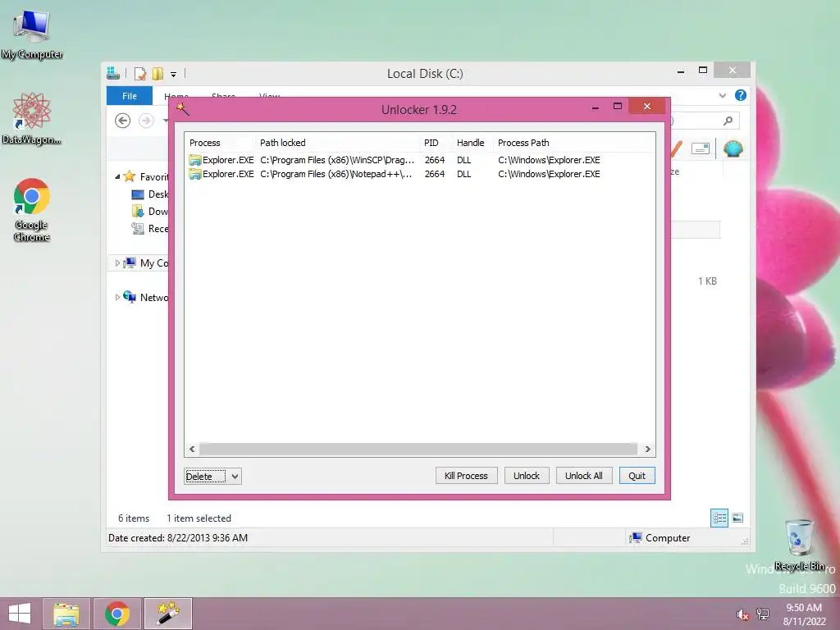Open DataWagon desktop shortcut

(x=32, y=118)
